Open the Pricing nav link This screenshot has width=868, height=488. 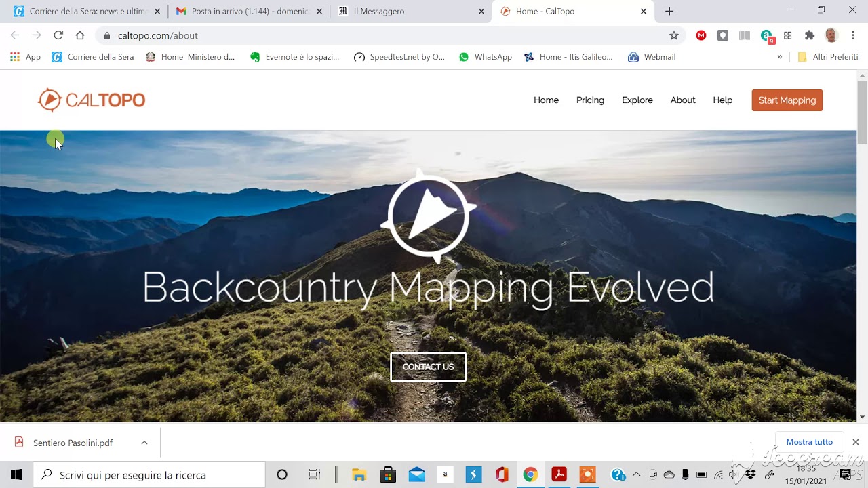[590, 100]
